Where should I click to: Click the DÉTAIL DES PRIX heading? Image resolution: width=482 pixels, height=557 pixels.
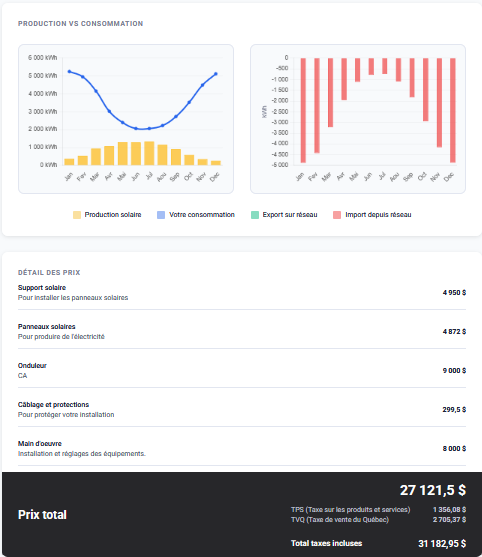coord(49,272)
